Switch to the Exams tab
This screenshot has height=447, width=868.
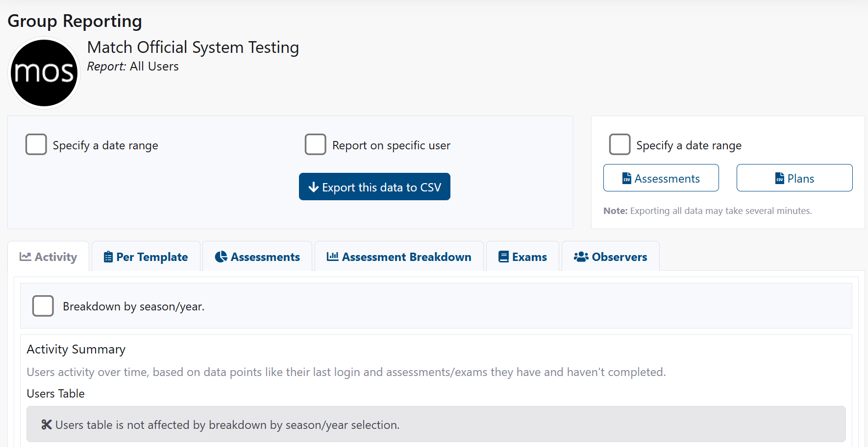coord(522,257)
